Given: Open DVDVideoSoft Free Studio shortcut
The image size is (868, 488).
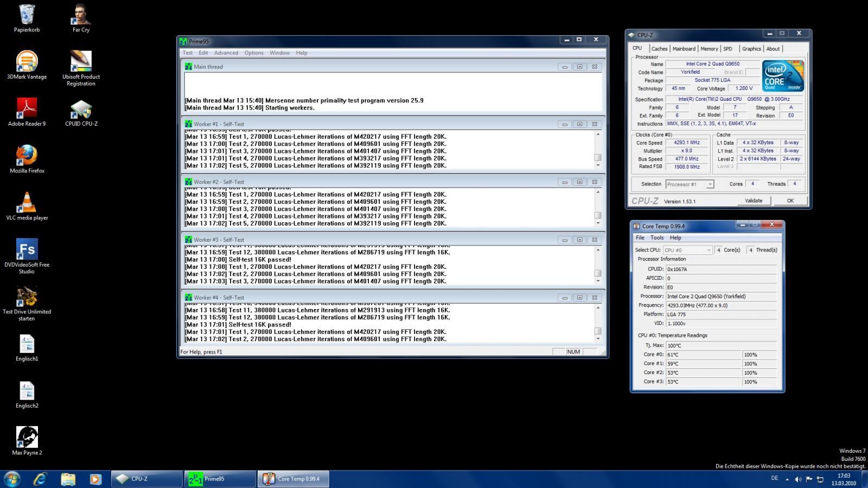Looking at the screenshot, I should 27,249.
